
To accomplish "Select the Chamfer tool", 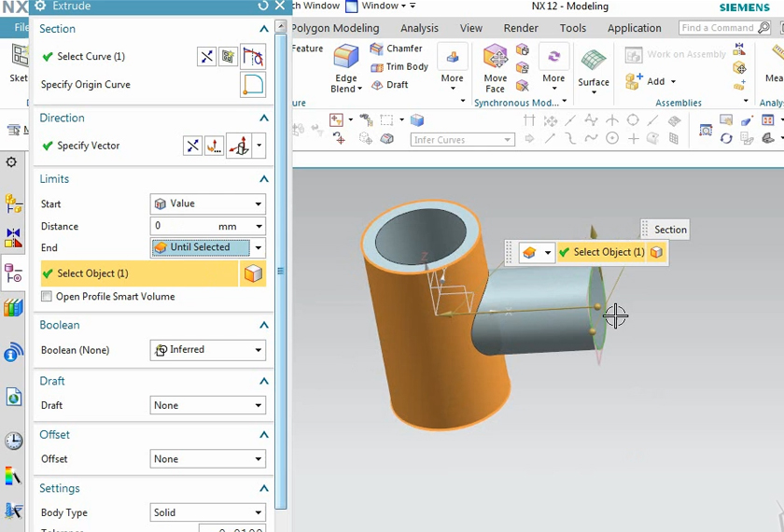I will (x=397, y=49).
